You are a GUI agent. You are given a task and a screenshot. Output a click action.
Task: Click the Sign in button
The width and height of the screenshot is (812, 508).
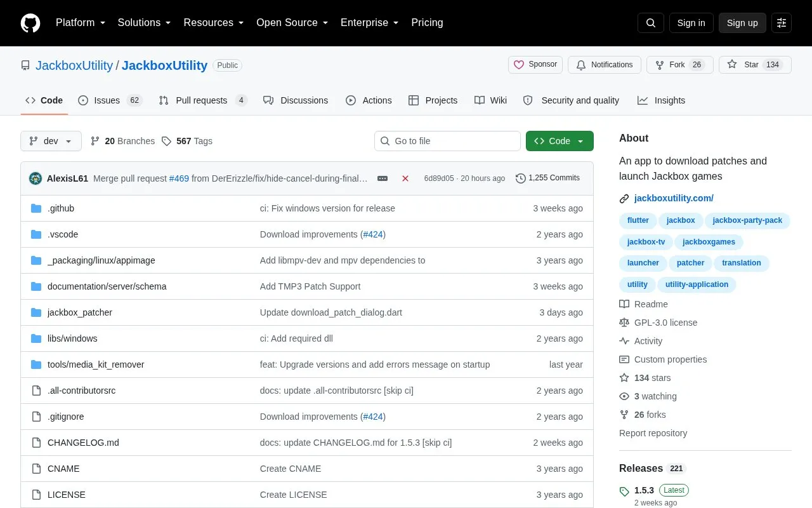691,23
